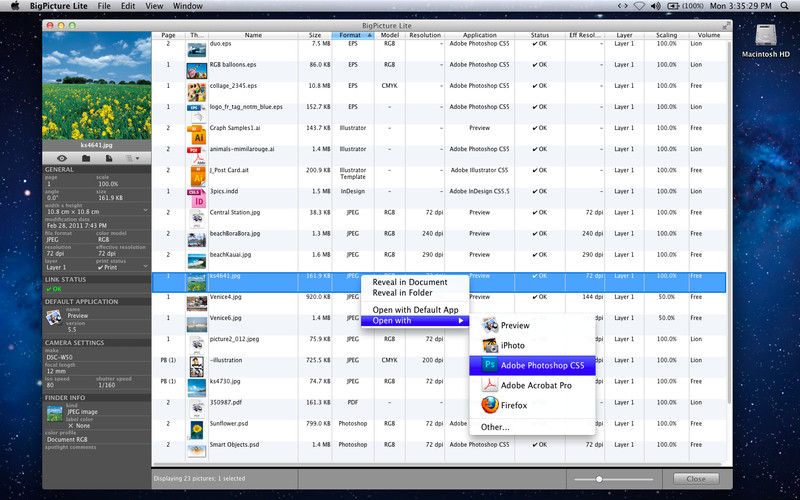The height and width of the screenshot is (500, 800).
Task: Select the Venice4.jpg file name
Action: 226,296
